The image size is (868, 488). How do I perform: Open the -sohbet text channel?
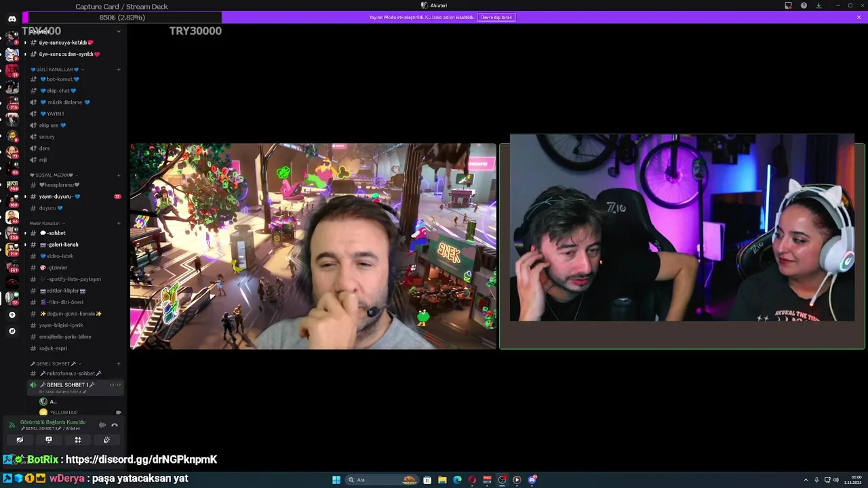[x=75, y=233]
